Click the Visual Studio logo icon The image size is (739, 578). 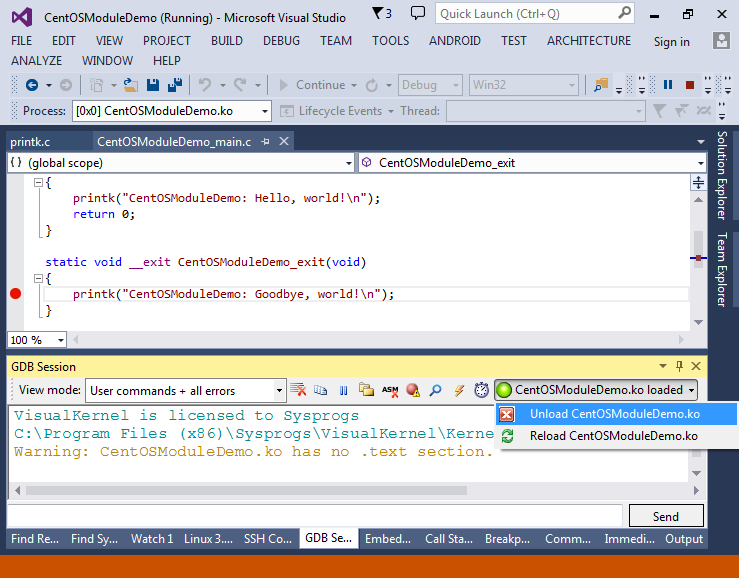click(x=22, y=17)
